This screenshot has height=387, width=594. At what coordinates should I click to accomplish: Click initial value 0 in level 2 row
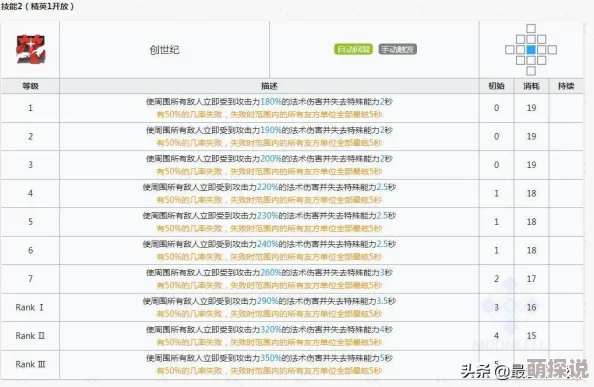pos(496,136)
